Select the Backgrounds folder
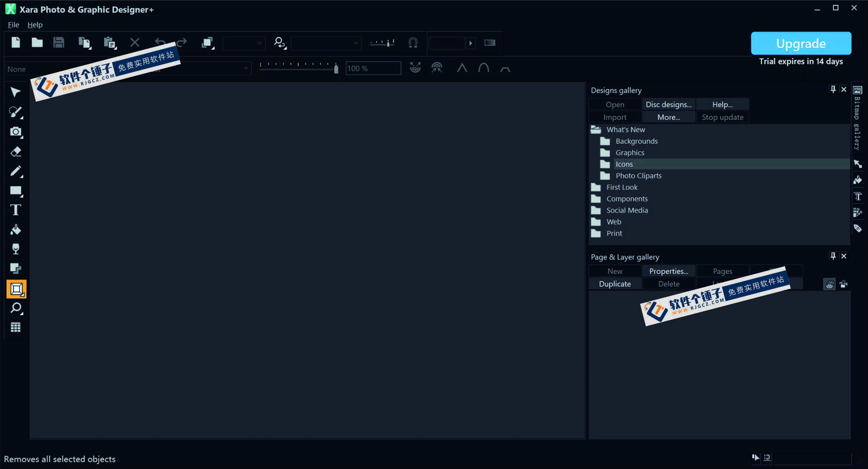This screenshot has height=469, width=868. click(636, 141)
